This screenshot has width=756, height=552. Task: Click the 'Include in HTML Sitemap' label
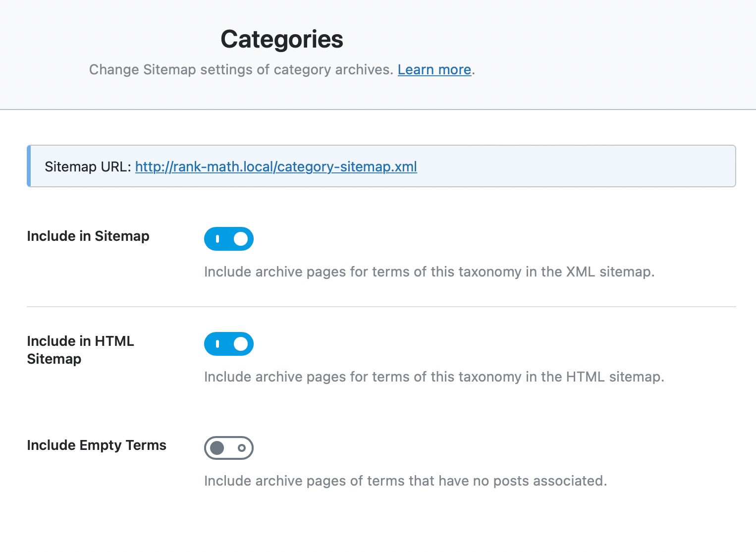80,350
